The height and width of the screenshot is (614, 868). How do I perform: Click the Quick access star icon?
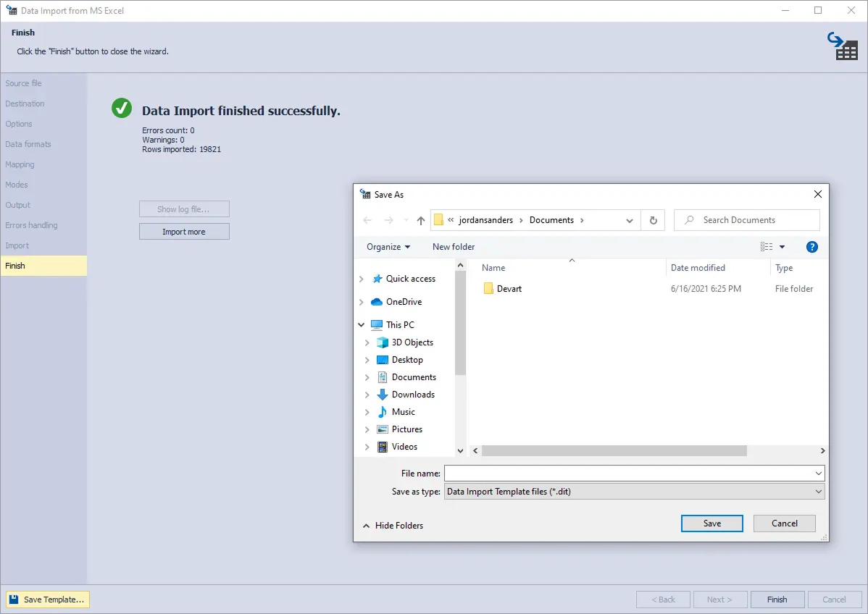tap(380, 279)
